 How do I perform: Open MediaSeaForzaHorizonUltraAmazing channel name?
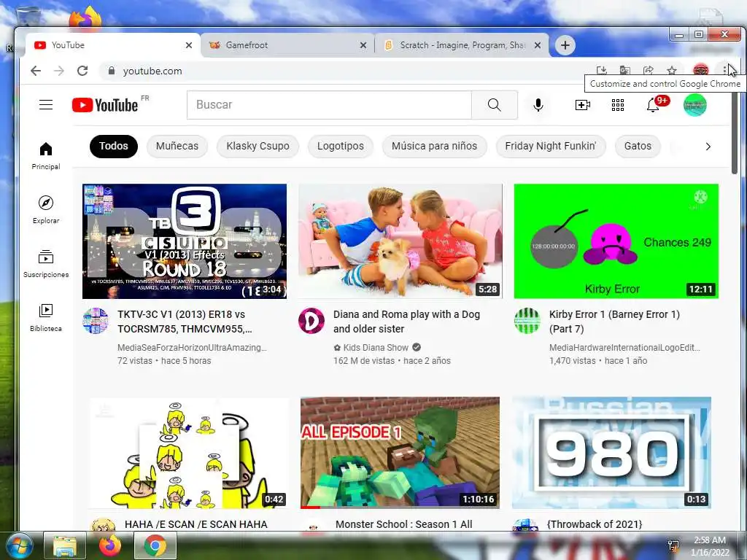click(x=192, y=348)
